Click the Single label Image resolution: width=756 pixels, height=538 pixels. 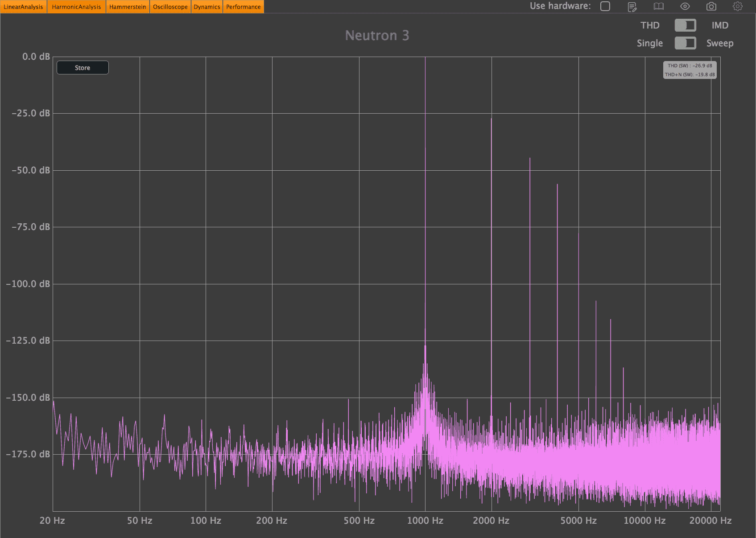650,43
